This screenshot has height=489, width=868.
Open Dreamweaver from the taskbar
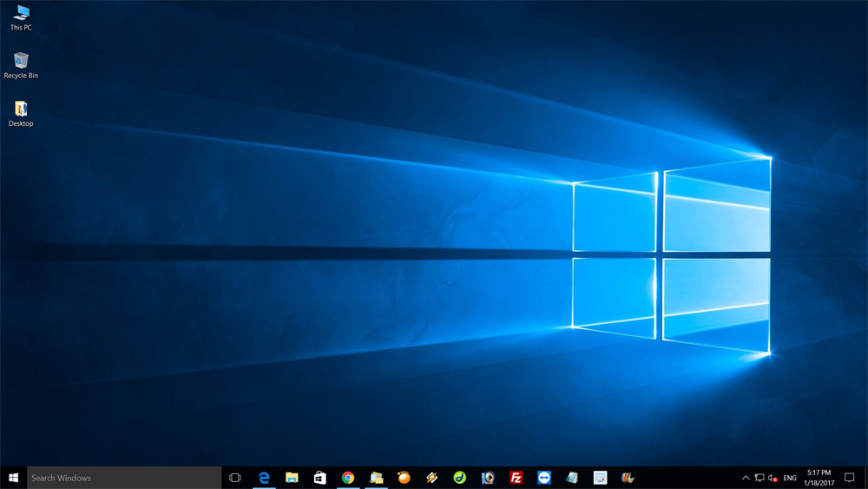(460, 478)
